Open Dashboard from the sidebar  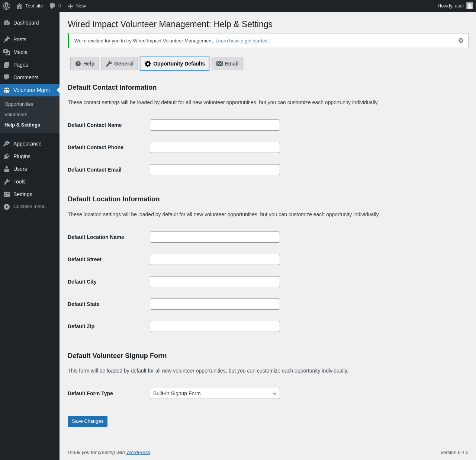(26, 23)
